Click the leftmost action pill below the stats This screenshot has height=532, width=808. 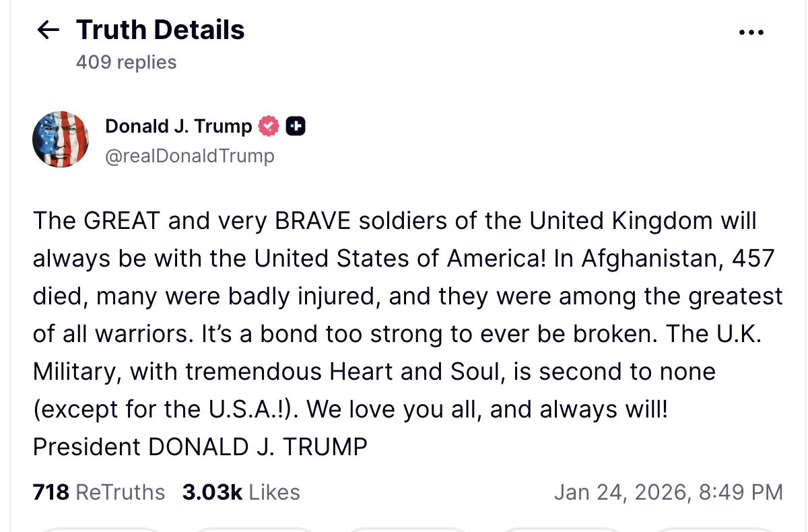101,529
